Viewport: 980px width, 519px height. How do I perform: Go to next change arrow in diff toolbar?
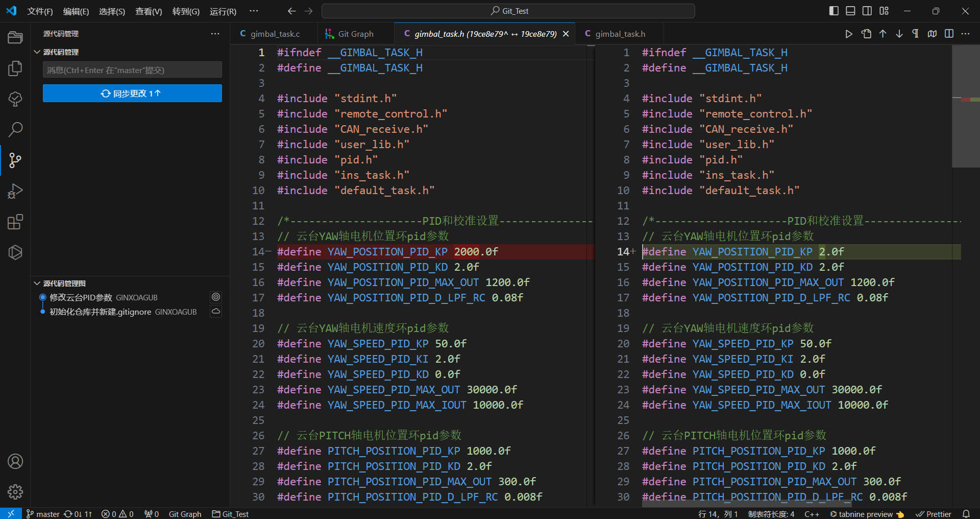(x=899, y=34)
